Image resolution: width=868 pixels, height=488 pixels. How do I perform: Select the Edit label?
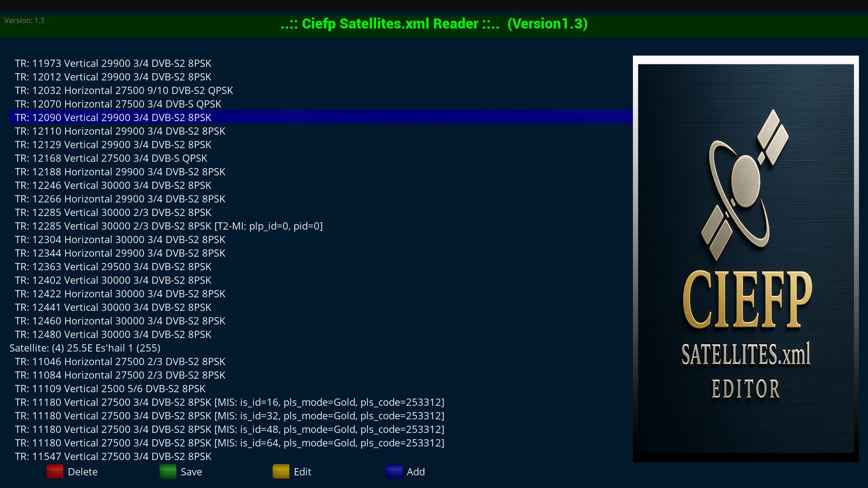click(302, 472)
